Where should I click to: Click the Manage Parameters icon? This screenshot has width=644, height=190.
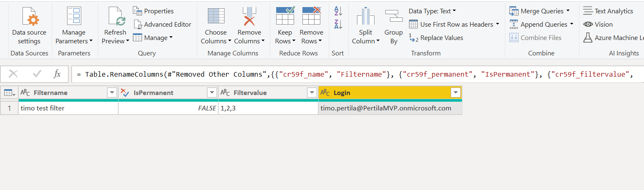tap(74, 17)
